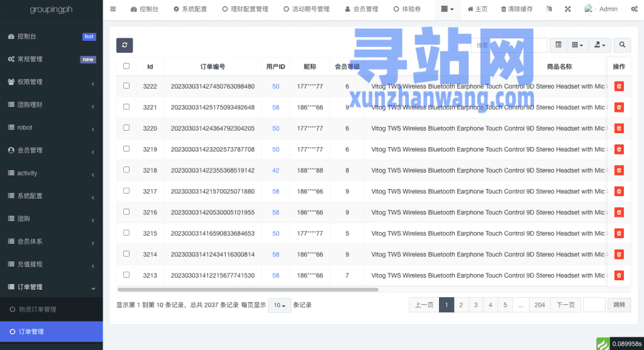Open 常规管理 in sidebar with new badge
The width and height of the screenshot is (644, 350).
52,59
